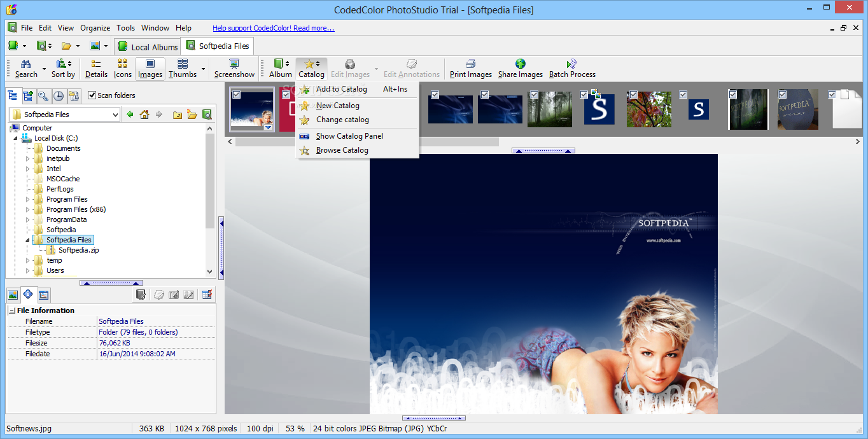
Task: Uncheck the first thumbnail's checkbox
Action: [x=237, y=95]
